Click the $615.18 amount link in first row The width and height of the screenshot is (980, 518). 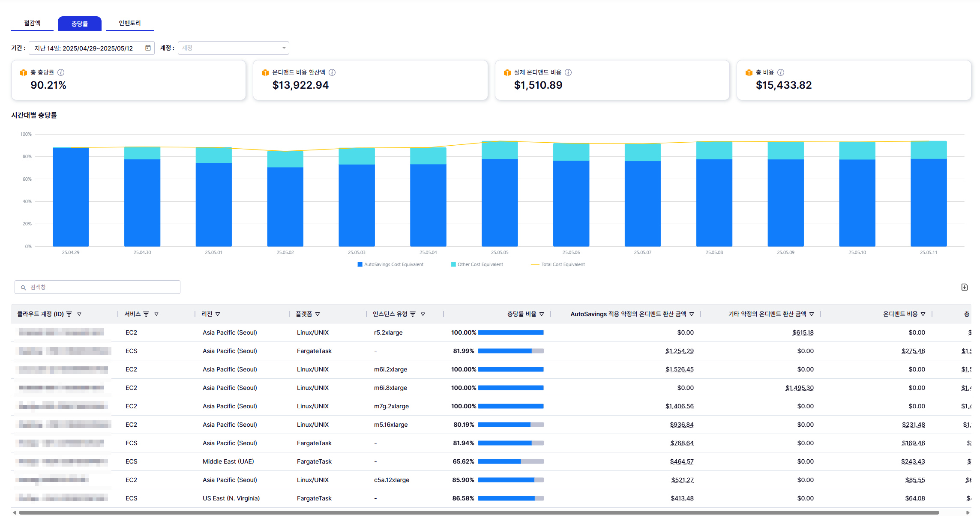point(803,332)
